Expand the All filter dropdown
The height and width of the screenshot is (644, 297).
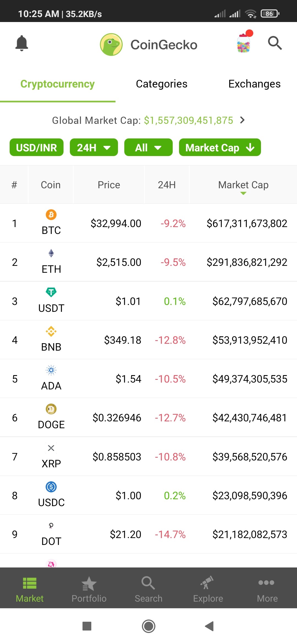point(148,148)
